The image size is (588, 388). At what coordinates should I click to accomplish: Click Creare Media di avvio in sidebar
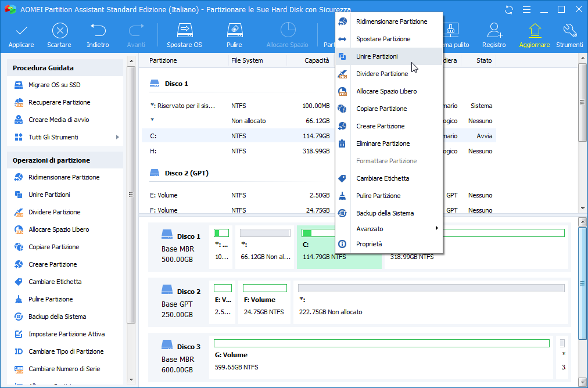tap(59, 120)
